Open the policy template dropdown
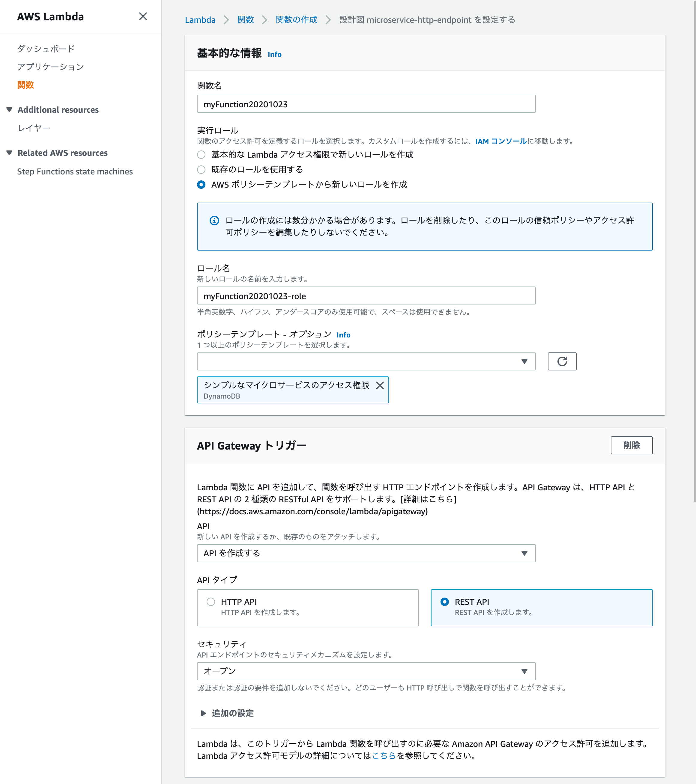This screenshot has width=696, height=784. (366, 361)
